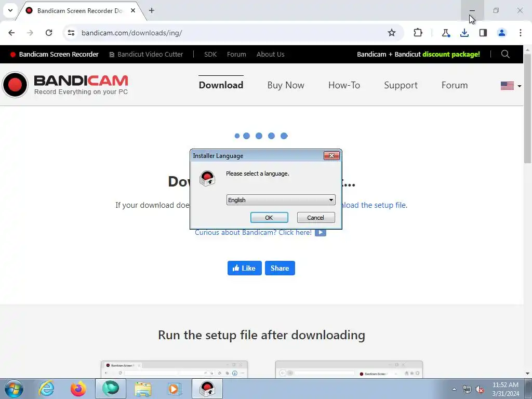Reload the Bandicam page
This screenshot has height=399, width=532.
point(49,33)
